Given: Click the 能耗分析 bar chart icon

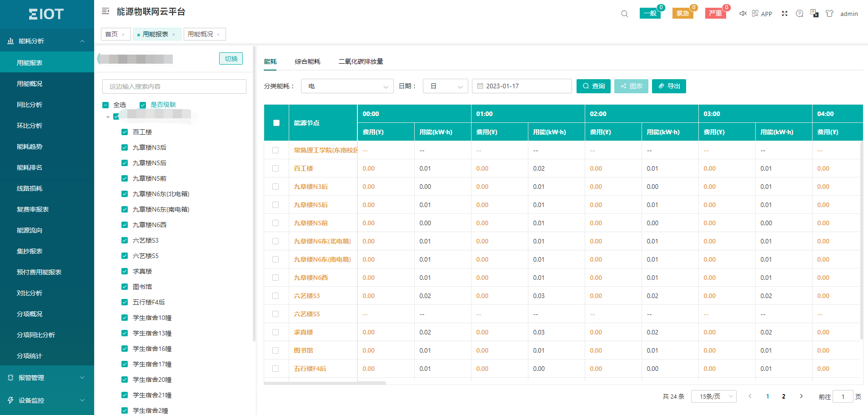Looking at the screenshot, I should tap(10, 41).
